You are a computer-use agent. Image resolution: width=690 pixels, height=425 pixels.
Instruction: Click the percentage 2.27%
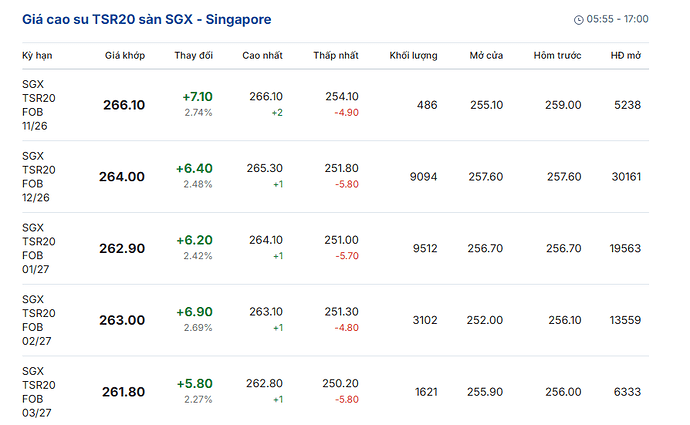[x=198, y=399]
